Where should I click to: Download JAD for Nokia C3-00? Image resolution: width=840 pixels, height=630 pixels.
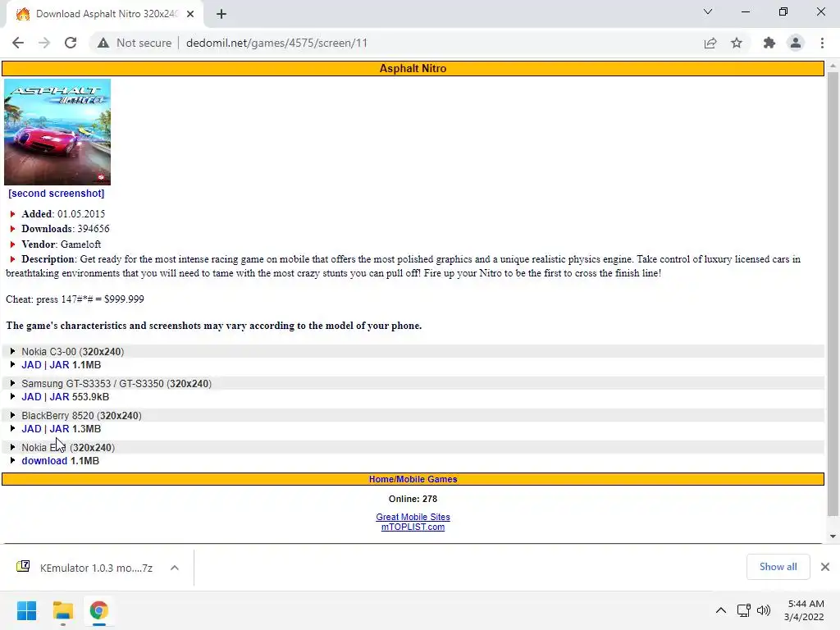(x=31, y=365)
